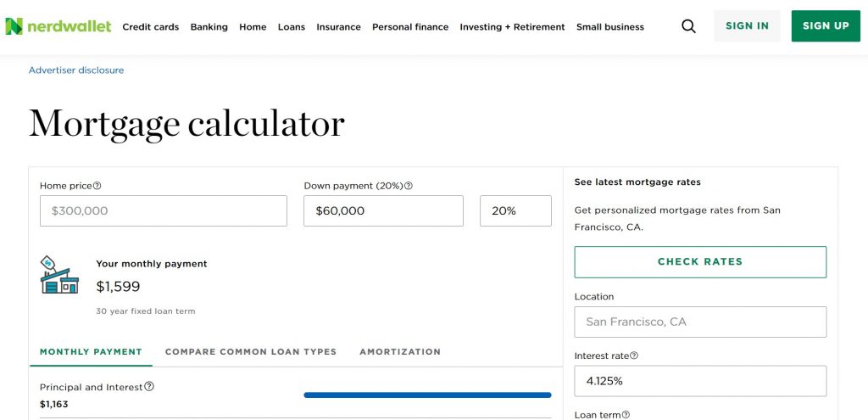This screenshot has height=420, width=868.
Task: Open the site search magnifier icon
Action: pos(688,26)
